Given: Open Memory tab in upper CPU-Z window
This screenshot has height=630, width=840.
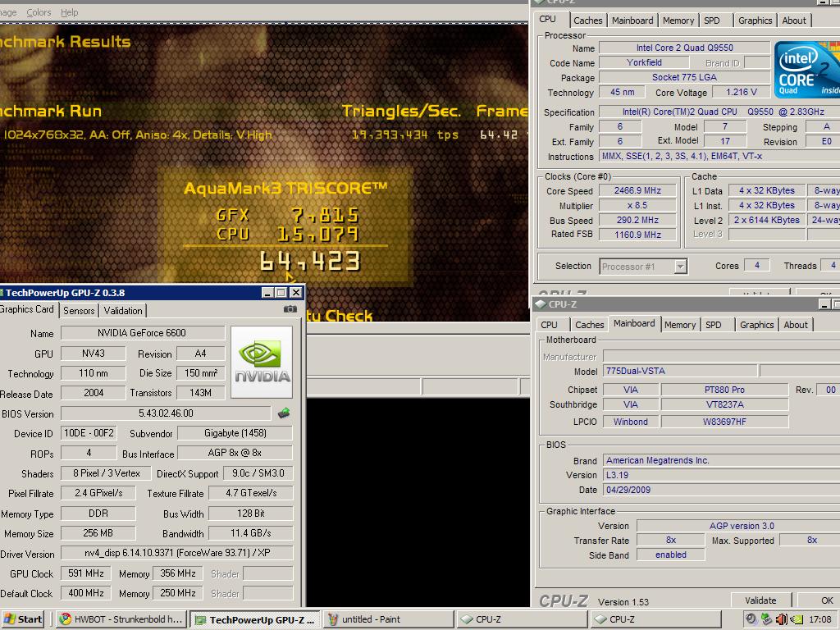Looking at the screenshot, I should click(678, 21).
